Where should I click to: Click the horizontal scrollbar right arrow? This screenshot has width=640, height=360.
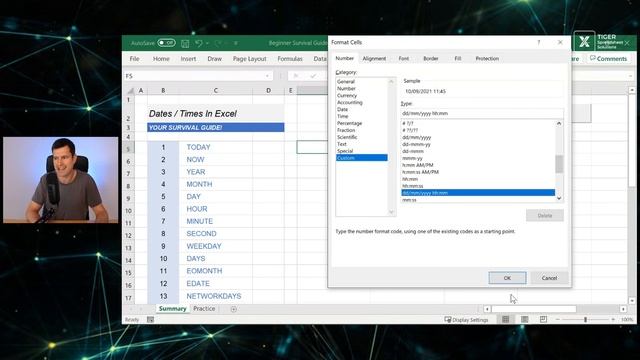pos(623,309)
